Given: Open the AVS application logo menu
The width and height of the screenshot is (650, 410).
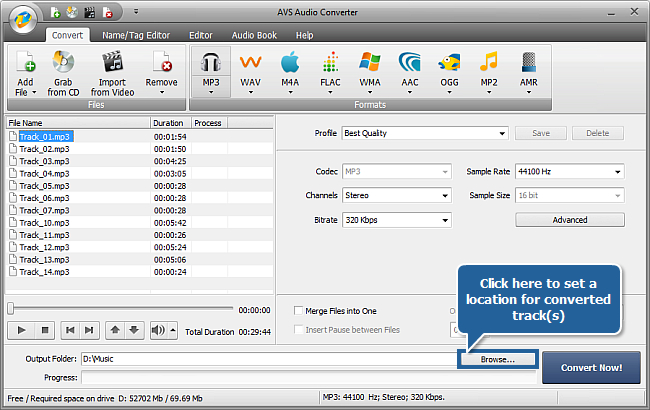Looking at the screenshot, I should point(23,19).
